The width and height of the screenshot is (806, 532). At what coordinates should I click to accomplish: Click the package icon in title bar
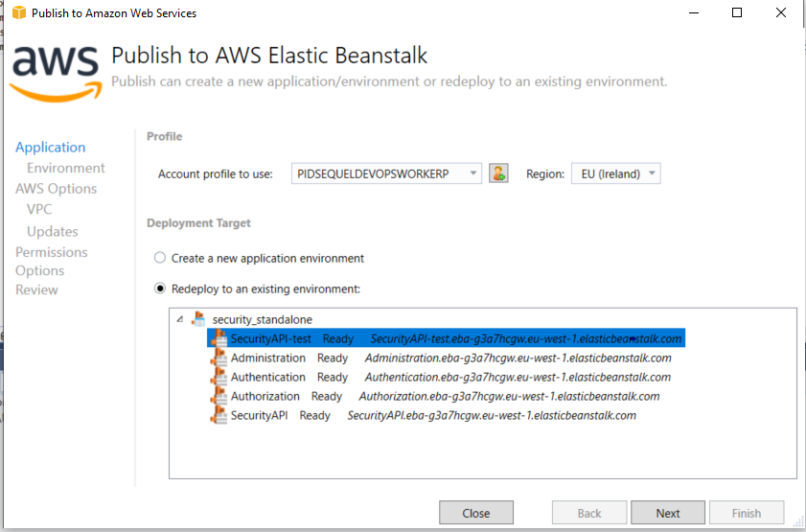(19, 12)
